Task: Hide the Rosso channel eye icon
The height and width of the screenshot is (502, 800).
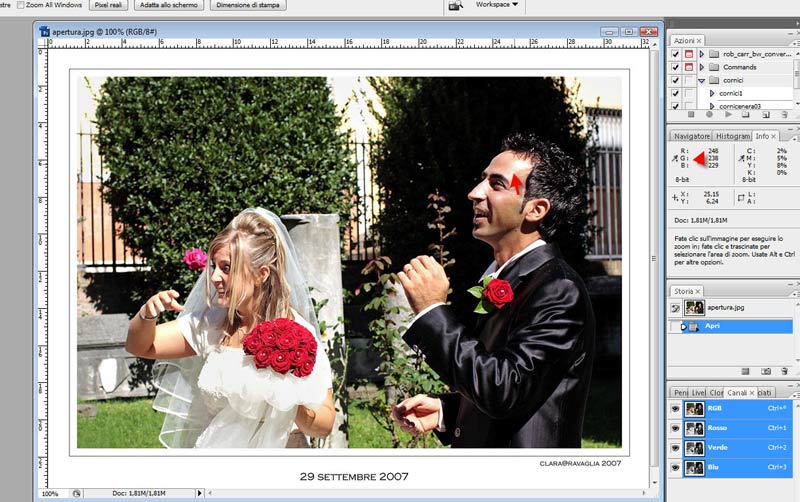Action: coord(676,429)
